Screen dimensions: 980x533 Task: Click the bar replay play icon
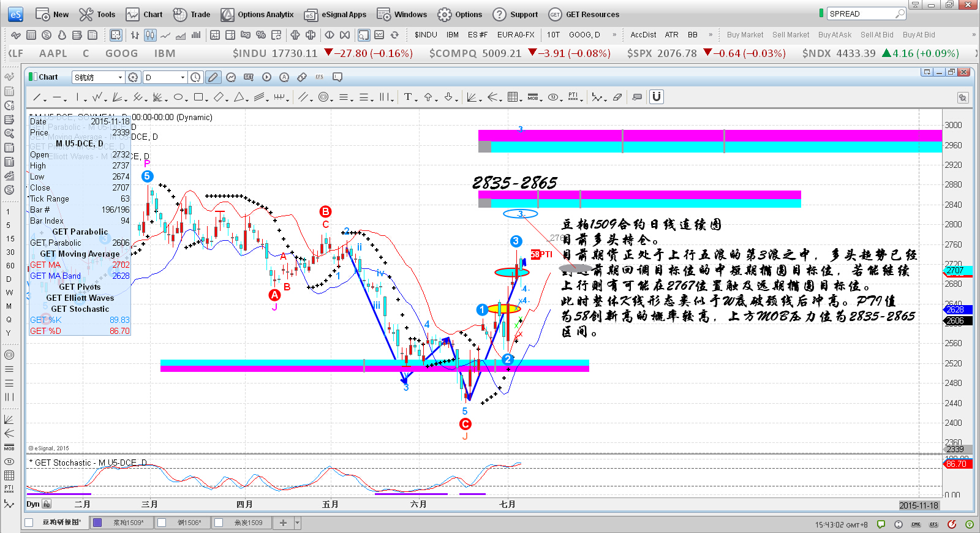[266, 77]
